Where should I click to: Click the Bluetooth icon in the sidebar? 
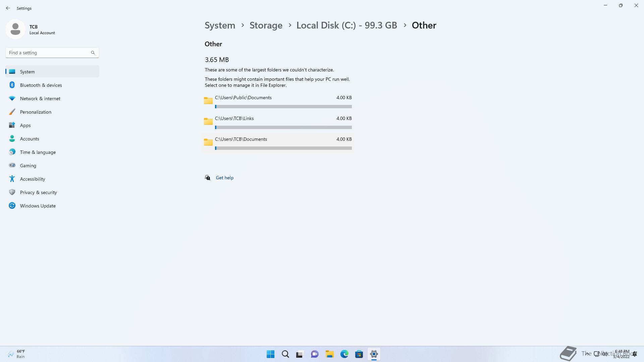click(12, 85)
